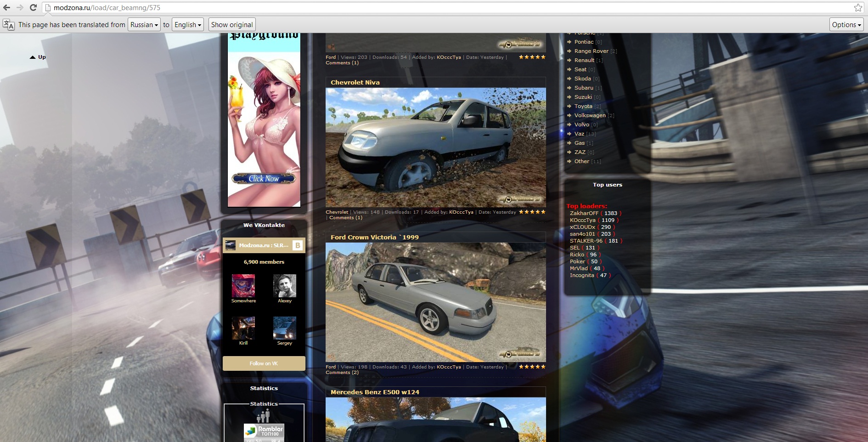The image size is (868, 442).
Task: Open the Russian source language dropdown
Action: [x=144, y=24]
